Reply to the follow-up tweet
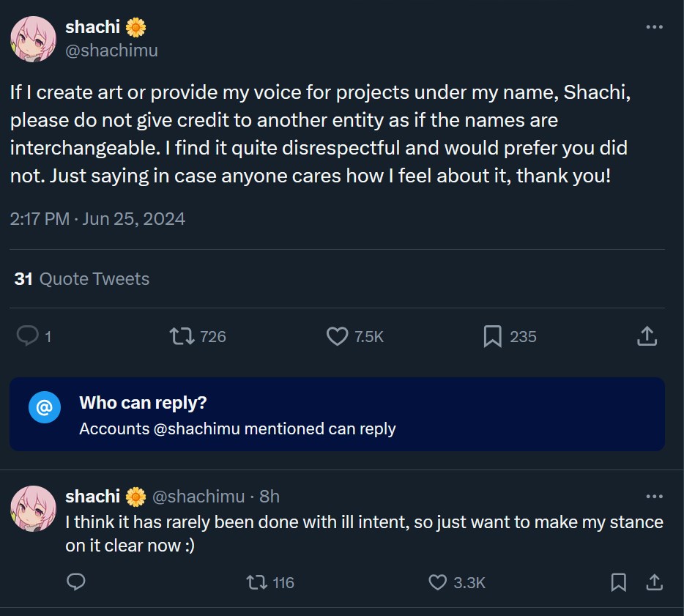 (76, 582)
